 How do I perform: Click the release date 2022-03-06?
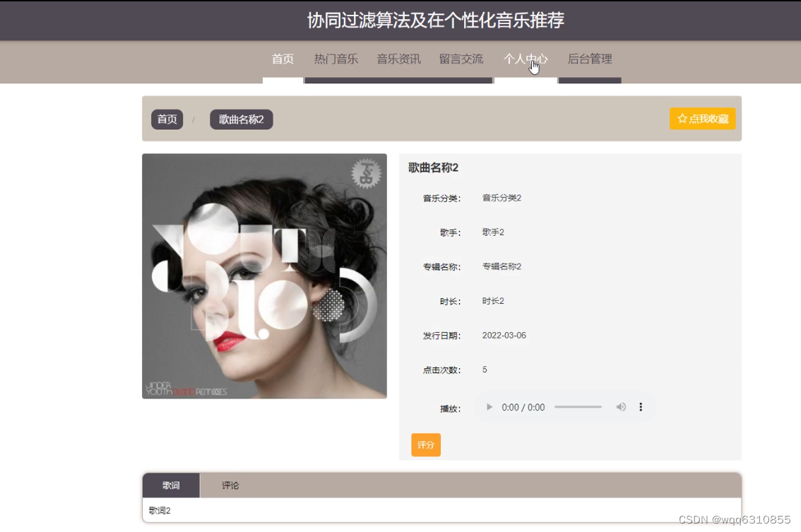click(504, 336)
